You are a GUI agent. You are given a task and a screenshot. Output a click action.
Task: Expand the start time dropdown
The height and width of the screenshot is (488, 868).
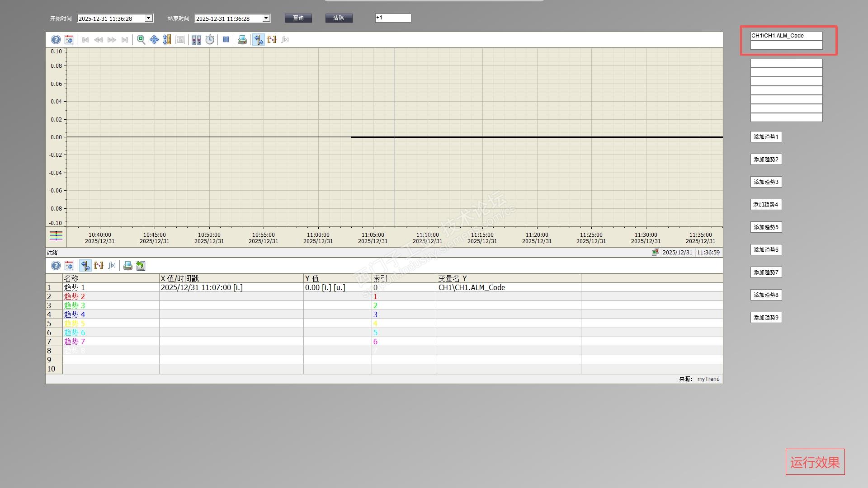point(148,19)
